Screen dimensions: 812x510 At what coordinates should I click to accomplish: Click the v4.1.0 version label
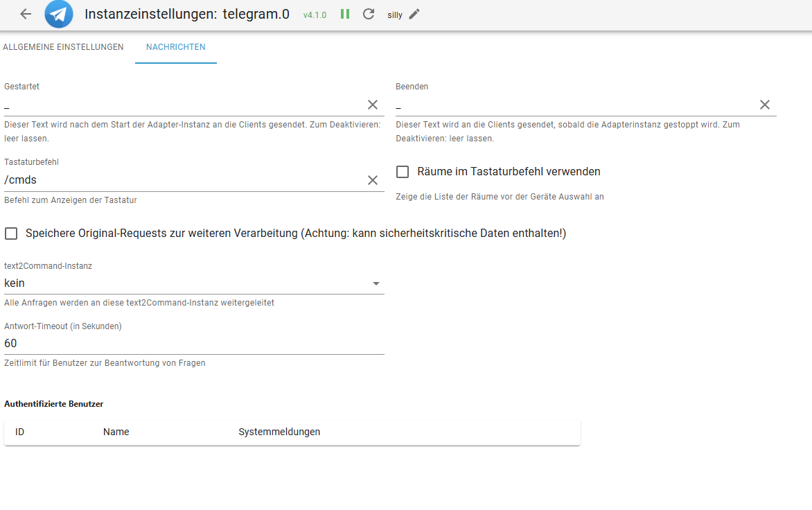pyautogui.click(x=315, y=15)
